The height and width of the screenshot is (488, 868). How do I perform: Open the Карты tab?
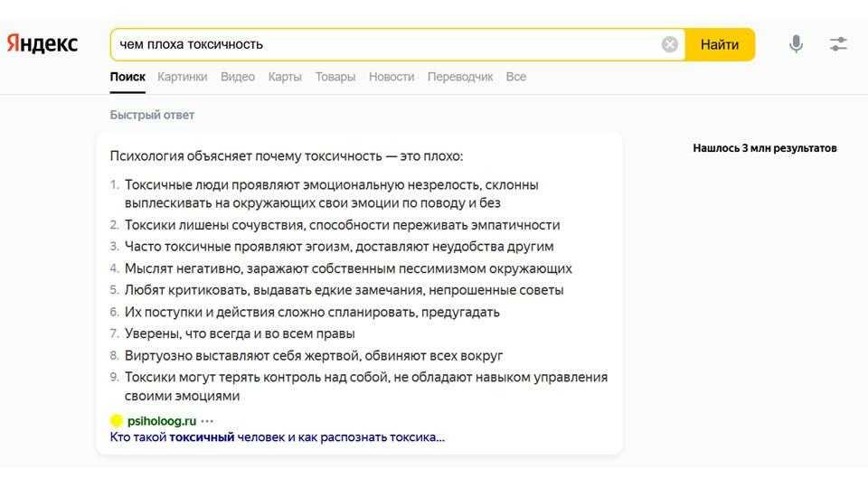tap(285, 77)
